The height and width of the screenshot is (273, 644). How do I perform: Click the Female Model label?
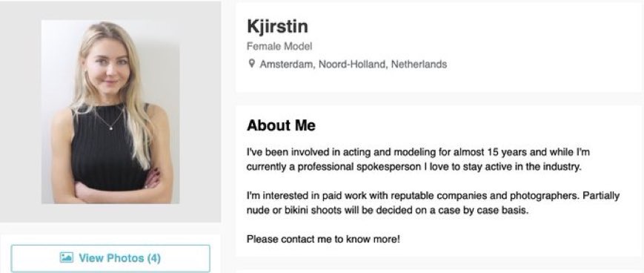pos(279,47)
